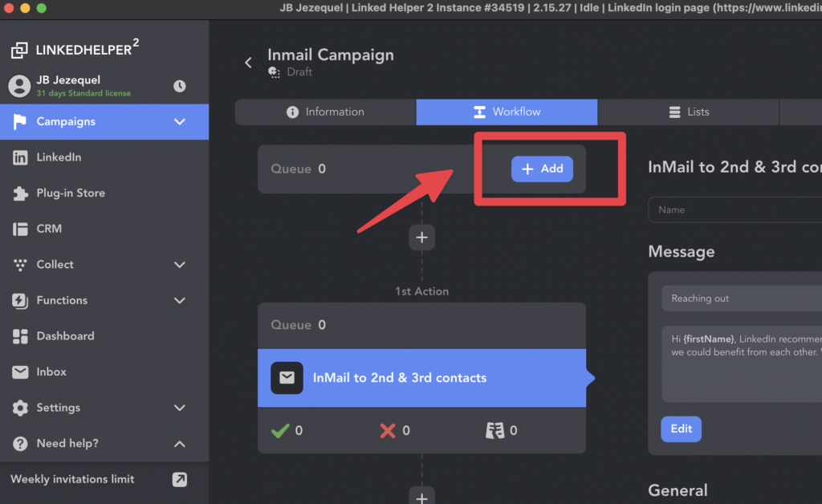
Task: Click the macOS yellow minimize button
Action: (x=25, y=8)
